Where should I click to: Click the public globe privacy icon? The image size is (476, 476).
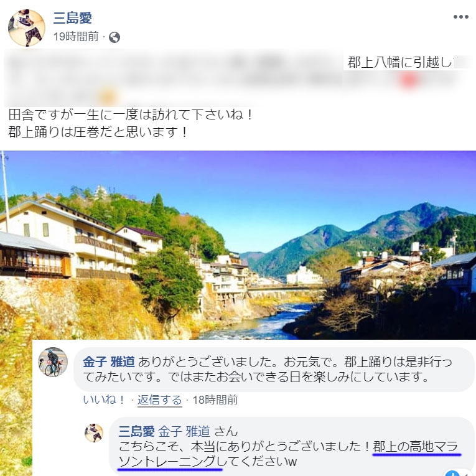[x=114, y=37]
